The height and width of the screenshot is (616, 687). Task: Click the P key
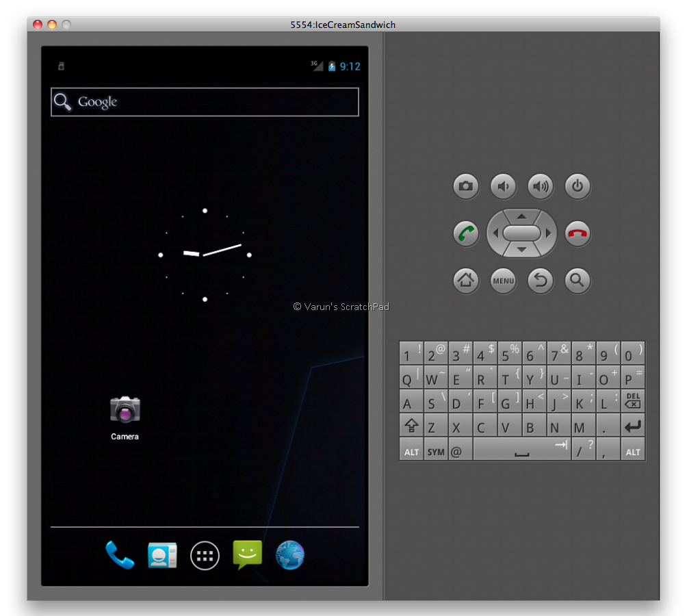point(633,376)
